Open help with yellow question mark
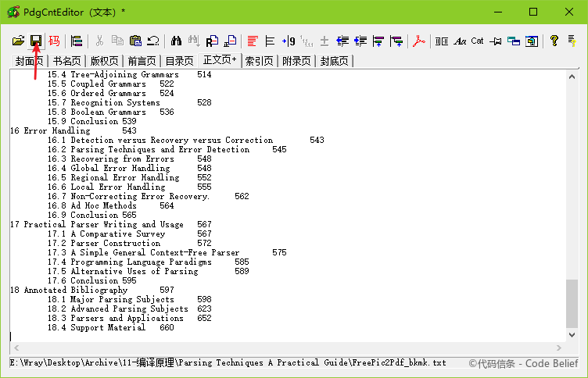Screen dimensions: 588x378 coord(554,41)
